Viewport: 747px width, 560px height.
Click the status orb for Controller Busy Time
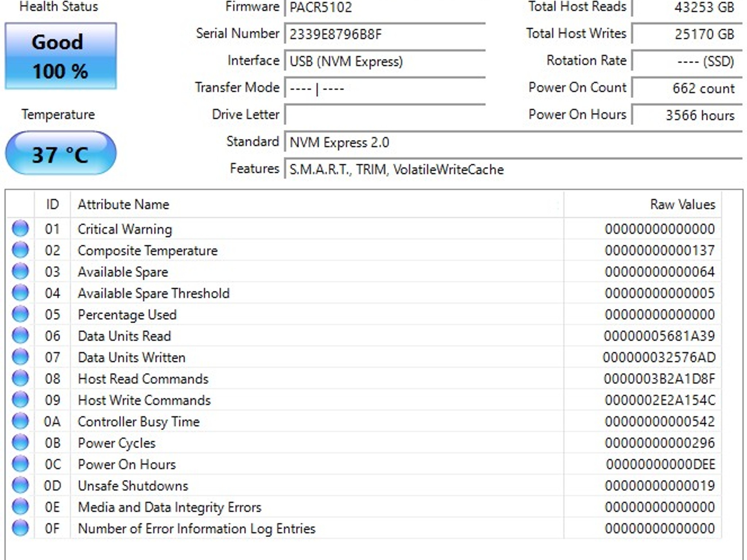pyautogui.click(x=20, y=421)
